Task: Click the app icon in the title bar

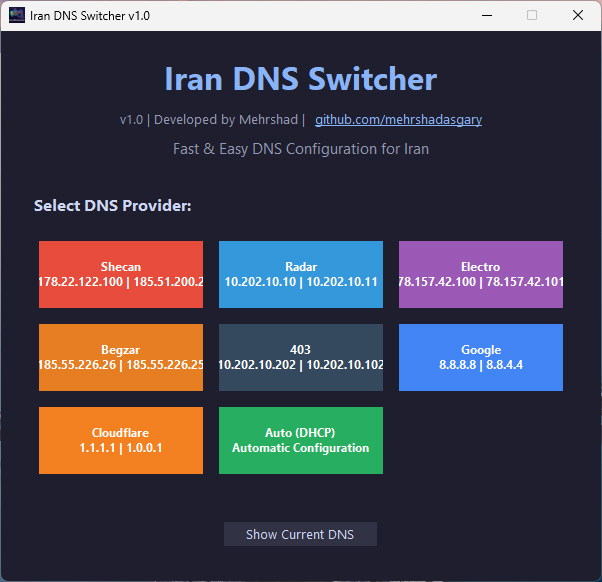Action: [x=17, y=15]
